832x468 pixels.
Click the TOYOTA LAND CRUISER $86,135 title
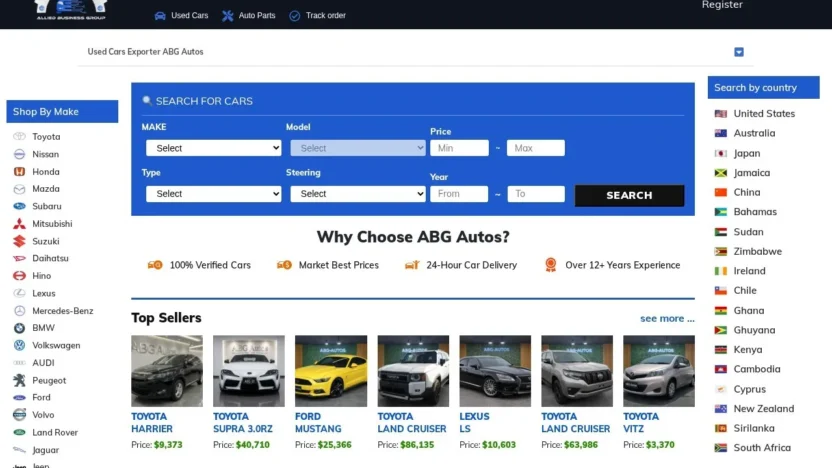pyautogui.click(x=412, y=423)
